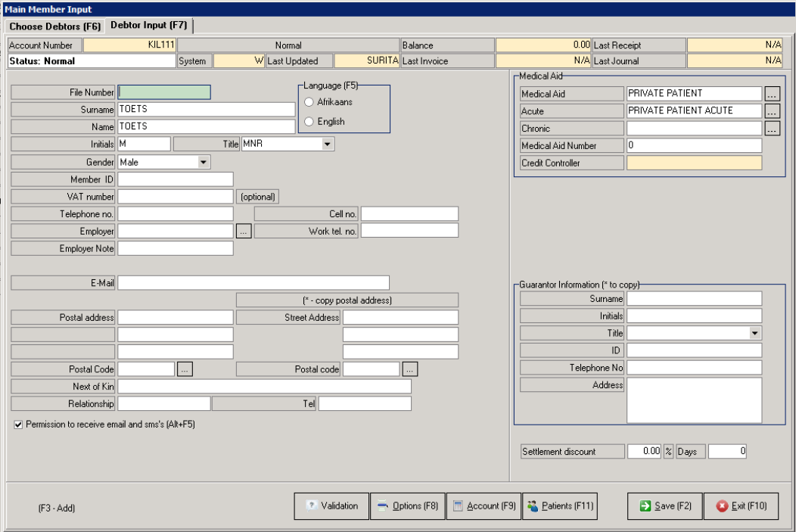Click the File Number input field
796x532 pixels.
point(164,92)
